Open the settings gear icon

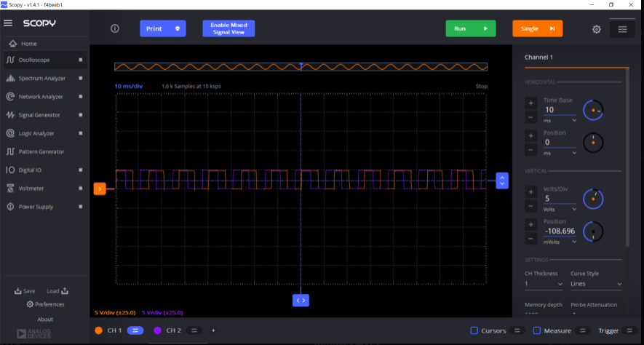coord(596,29)
